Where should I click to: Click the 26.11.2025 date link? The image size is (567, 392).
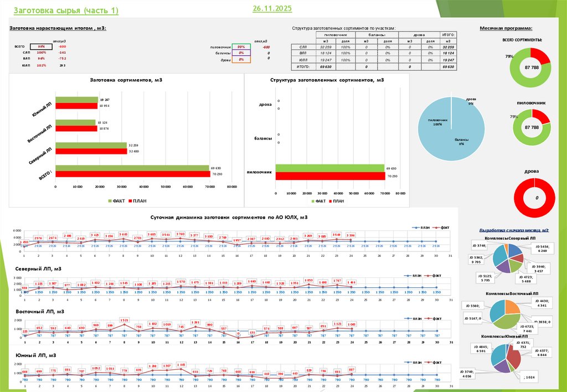tap(272, 8)
